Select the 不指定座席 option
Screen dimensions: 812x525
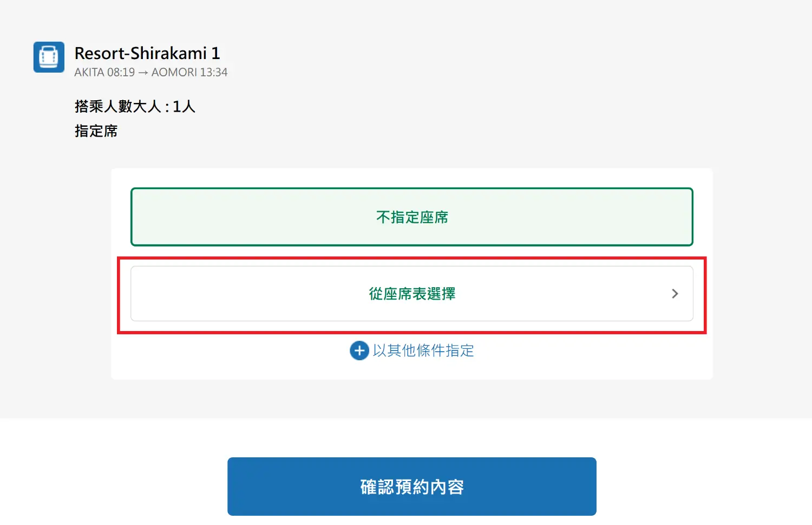click(411, 217)
